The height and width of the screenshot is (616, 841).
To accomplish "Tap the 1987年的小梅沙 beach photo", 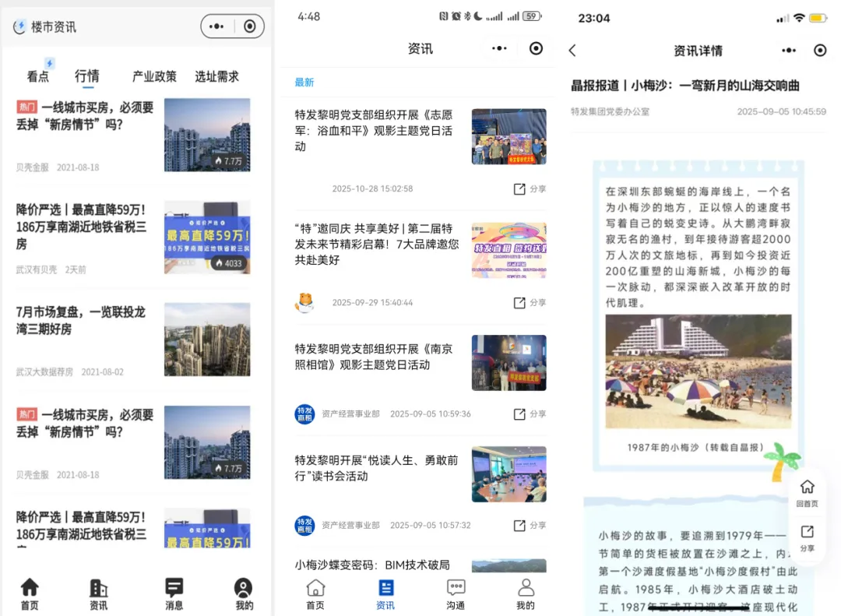I will click(x=698, y=371).
